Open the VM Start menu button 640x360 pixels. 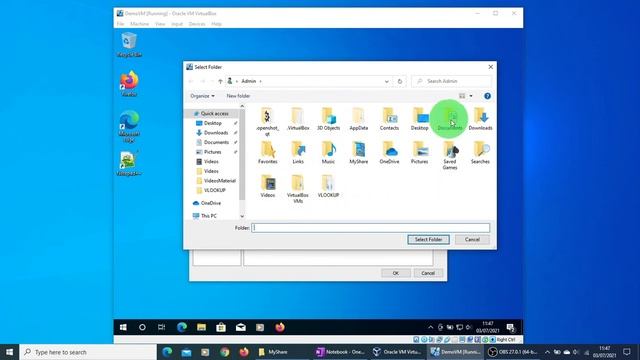tap(123, 327)
